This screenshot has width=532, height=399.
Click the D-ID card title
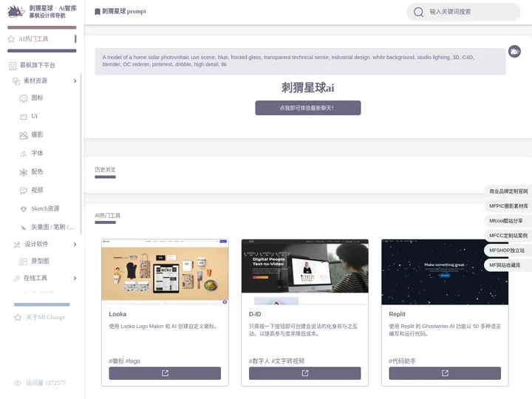[x=255, y=314]
